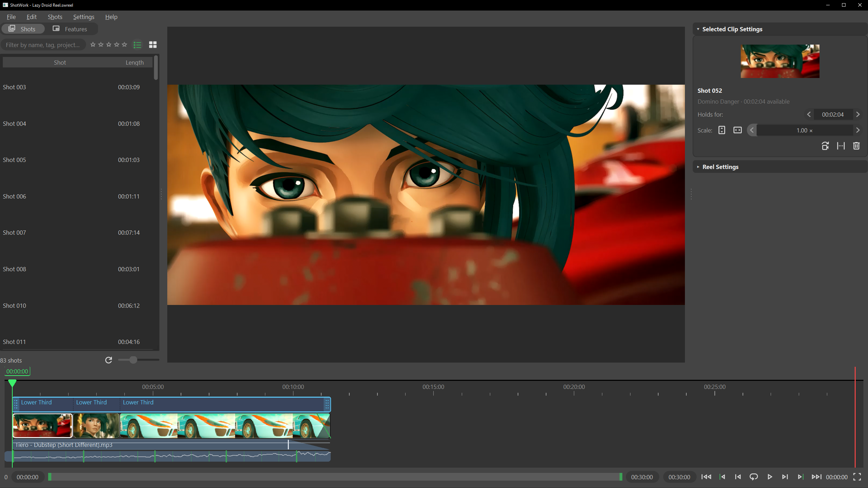Set the third rating star filter
868x488 pixels.
pos(109,45)
